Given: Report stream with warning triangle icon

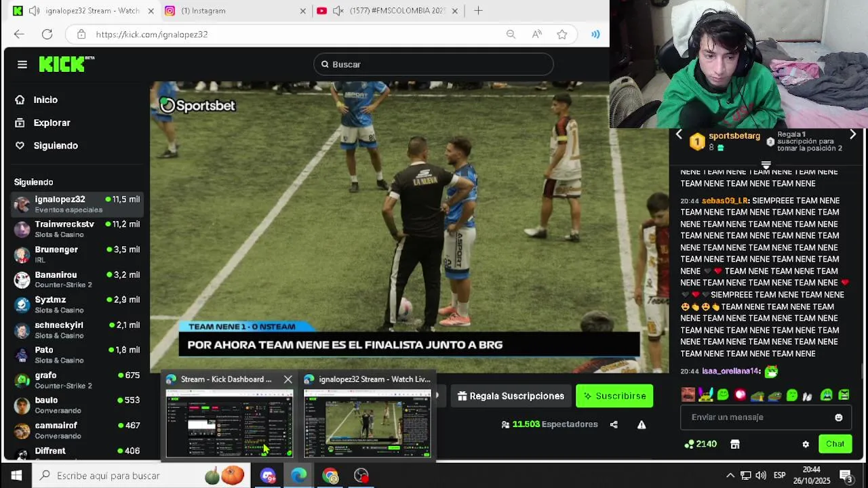Looking at the screenshot, I should 642,424.
